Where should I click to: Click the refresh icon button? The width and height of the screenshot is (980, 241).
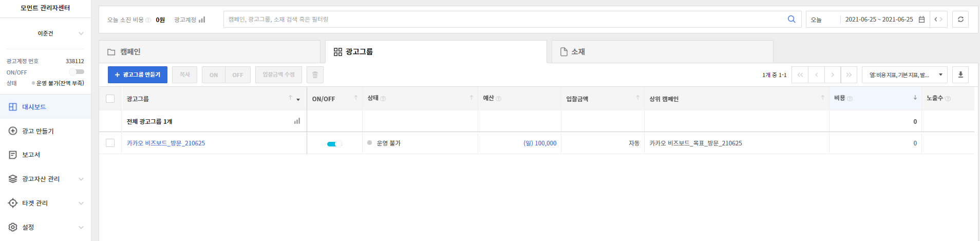click(x=960, y=20)
